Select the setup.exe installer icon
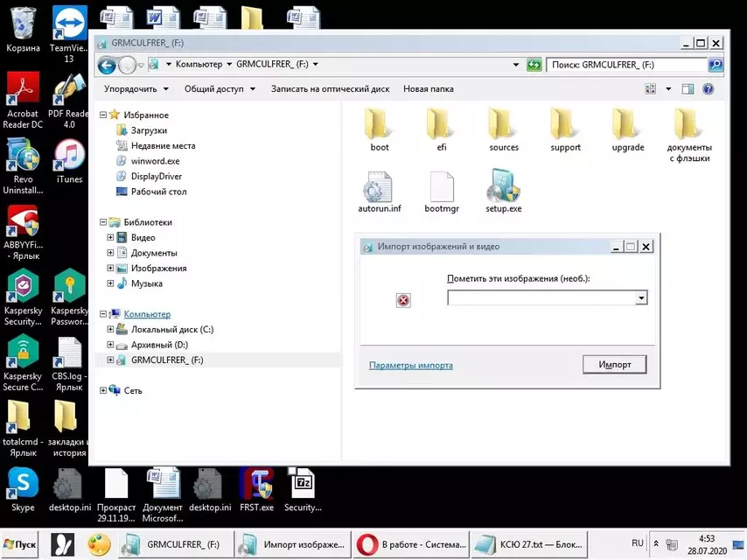 [504, 191]
